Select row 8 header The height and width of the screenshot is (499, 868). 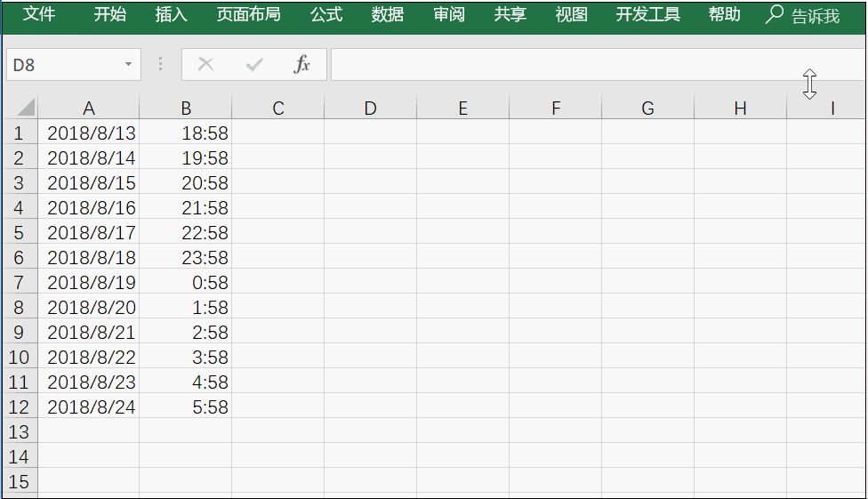[19, 307]
